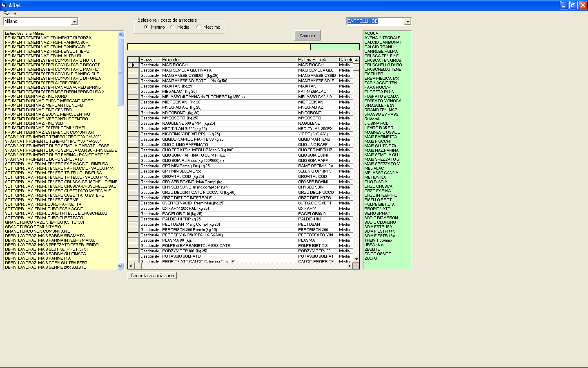Select ZEOLITE in the green list

(372, 249)
